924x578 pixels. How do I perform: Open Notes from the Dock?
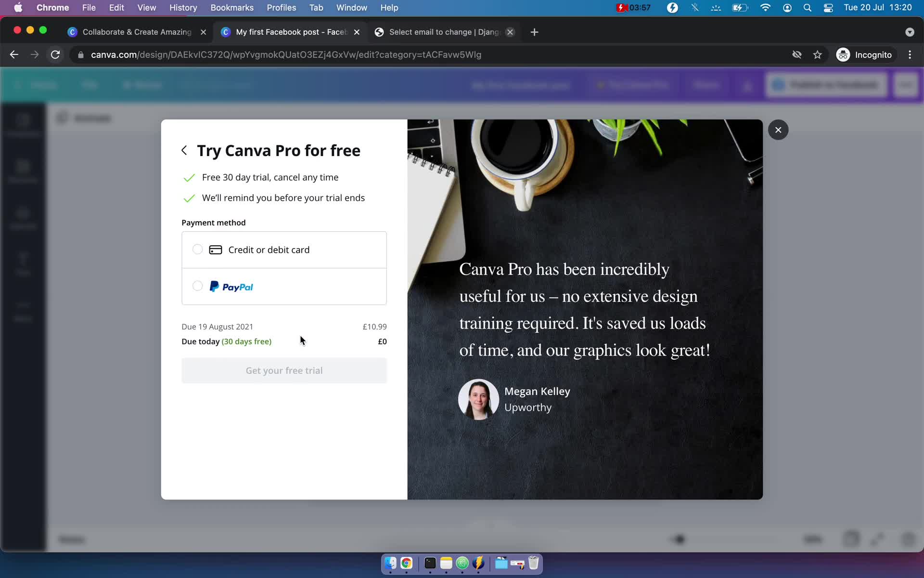click(x=446, y=563)
